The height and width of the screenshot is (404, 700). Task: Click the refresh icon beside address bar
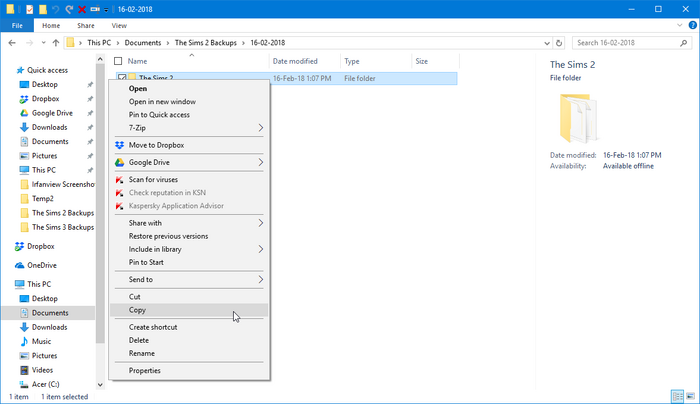pyautogui.click(x=558, y=43)
